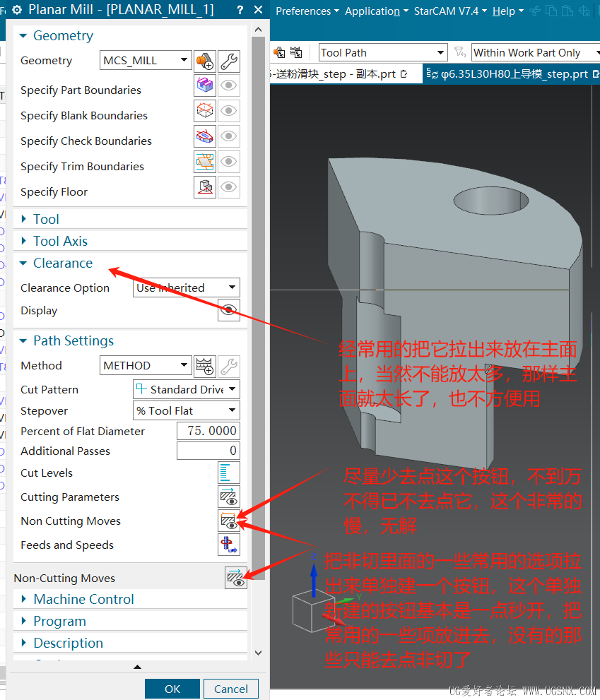Click the new geometry icon beside MCS_MILL

(x=205, y=61)
